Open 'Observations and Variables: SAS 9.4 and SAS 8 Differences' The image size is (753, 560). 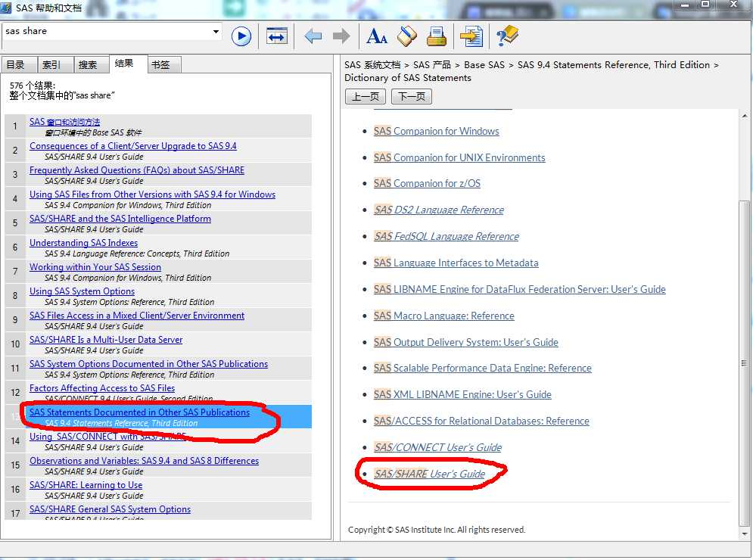click(x=144, y=461)
